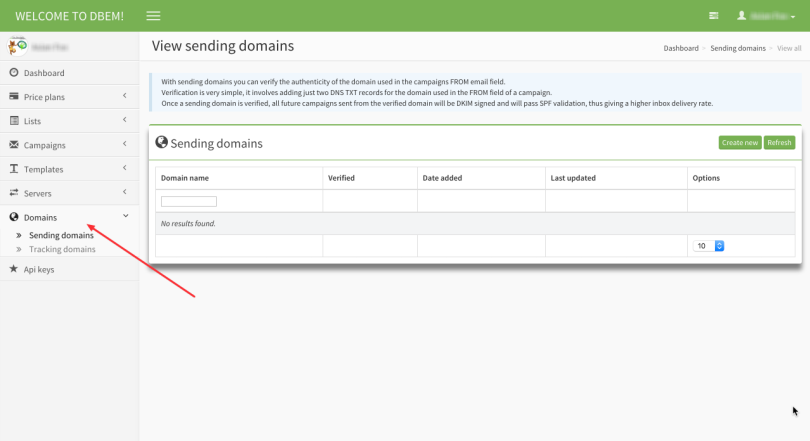Click the Create new button
The height and width of the screenshot is (441, 810).
(739, 143)
